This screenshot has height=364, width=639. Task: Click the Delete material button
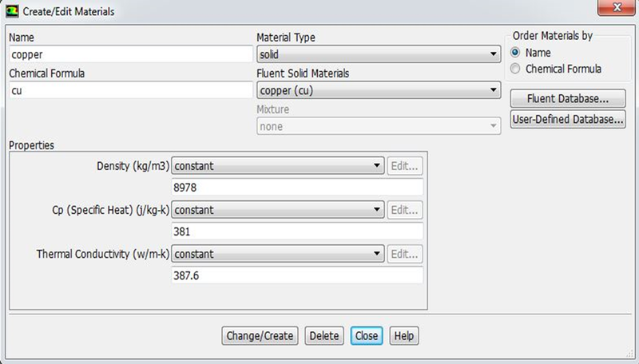(324, 335)
